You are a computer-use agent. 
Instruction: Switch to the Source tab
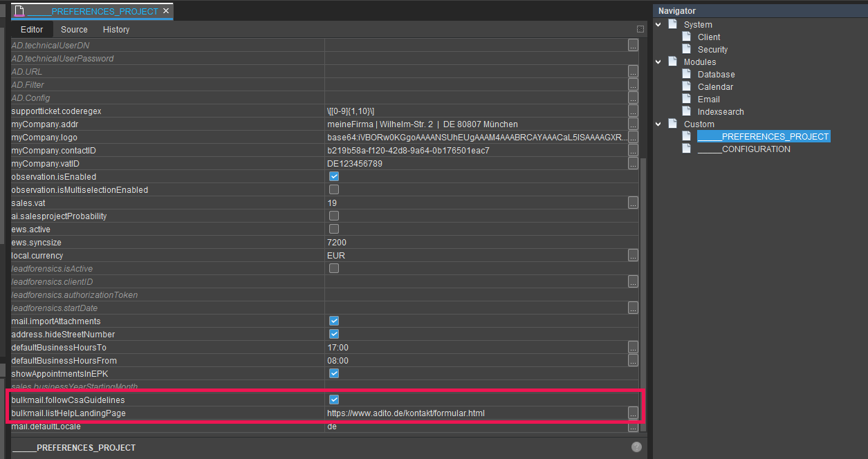point(74,30)
